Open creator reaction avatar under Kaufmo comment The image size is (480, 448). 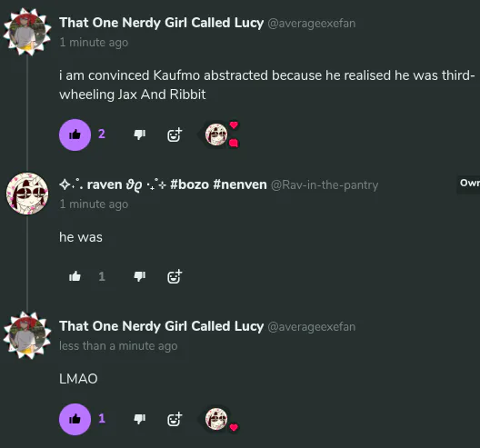pyautogui.click(x=216, y=134)
